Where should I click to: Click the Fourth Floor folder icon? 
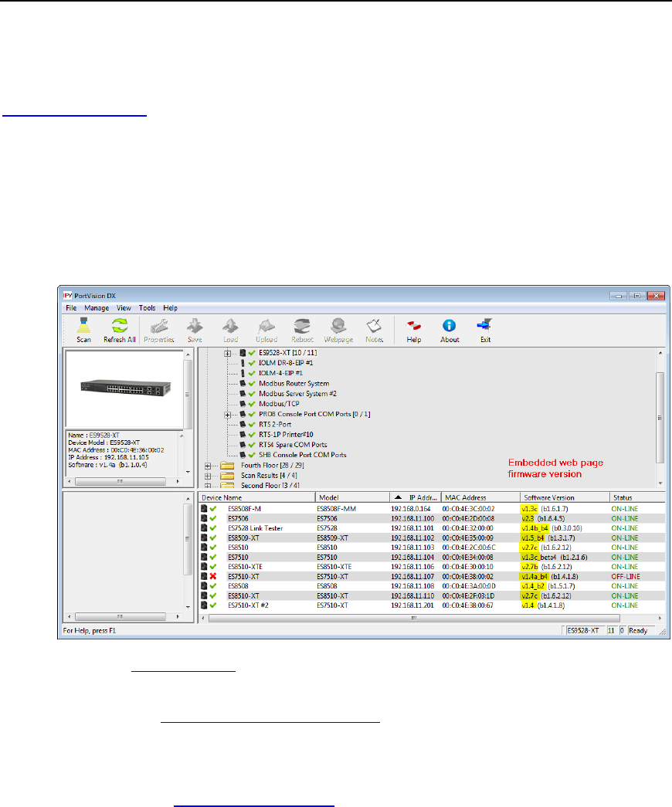227,465
